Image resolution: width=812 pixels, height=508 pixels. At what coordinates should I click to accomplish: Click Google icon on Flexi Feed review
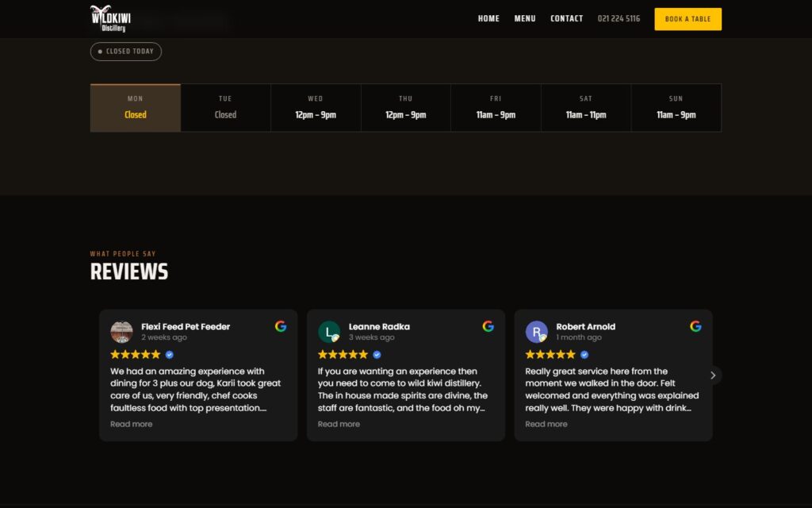281,326
